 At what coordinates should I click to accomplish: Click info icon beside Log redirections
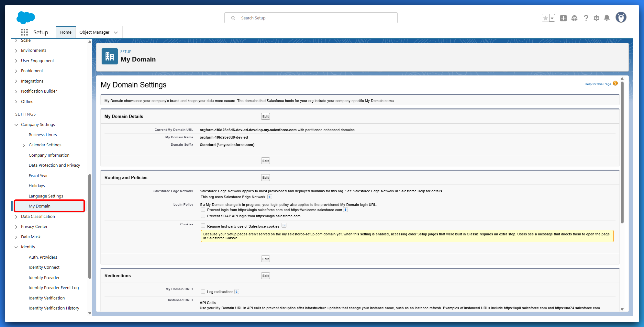click(237, 292)
